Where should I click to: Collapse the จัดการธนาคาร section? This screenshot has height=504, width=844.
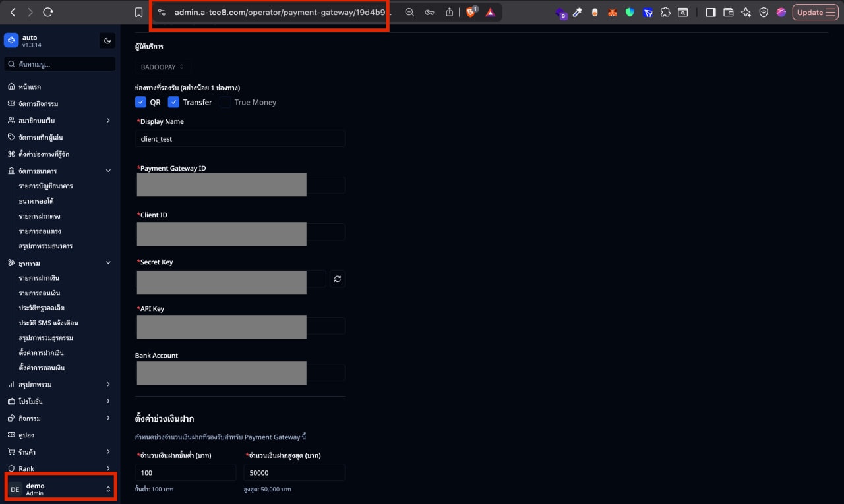point(60,170)
